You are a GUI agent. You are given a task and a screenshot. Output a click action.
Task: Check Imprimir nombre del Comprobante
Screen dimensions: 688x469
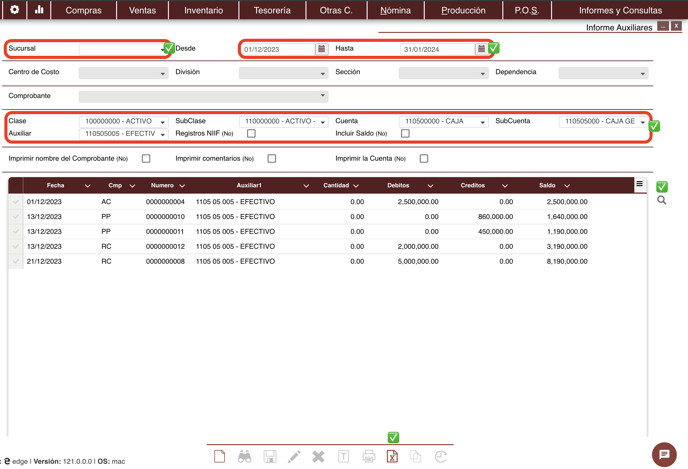[146, 158]
